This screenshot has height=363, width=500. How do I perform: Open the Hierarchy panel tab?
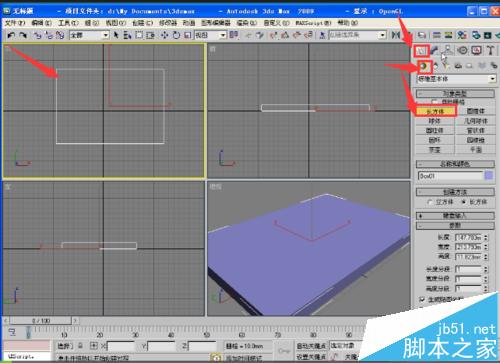(x=448, y=50)
